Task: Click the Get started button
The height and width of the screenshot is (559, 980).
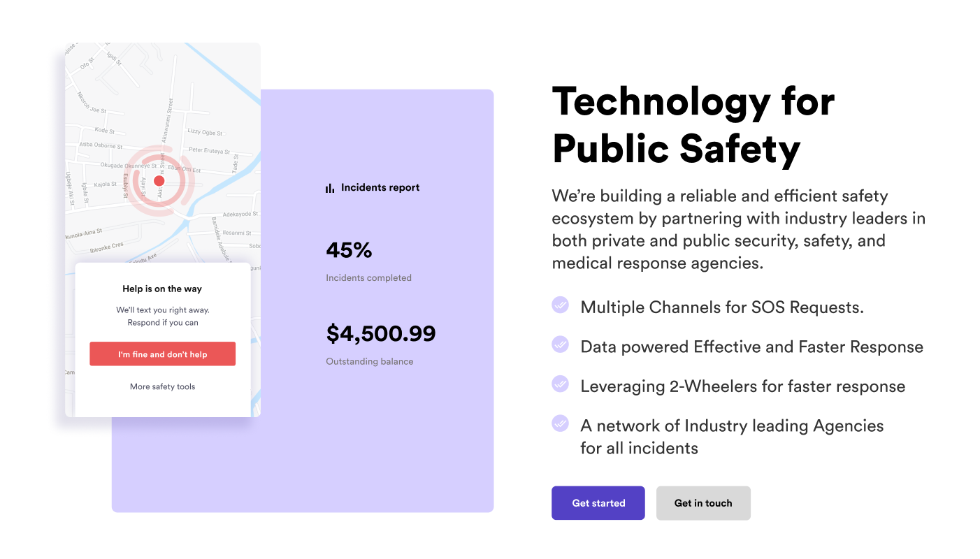Action: (x=598, y=503)
